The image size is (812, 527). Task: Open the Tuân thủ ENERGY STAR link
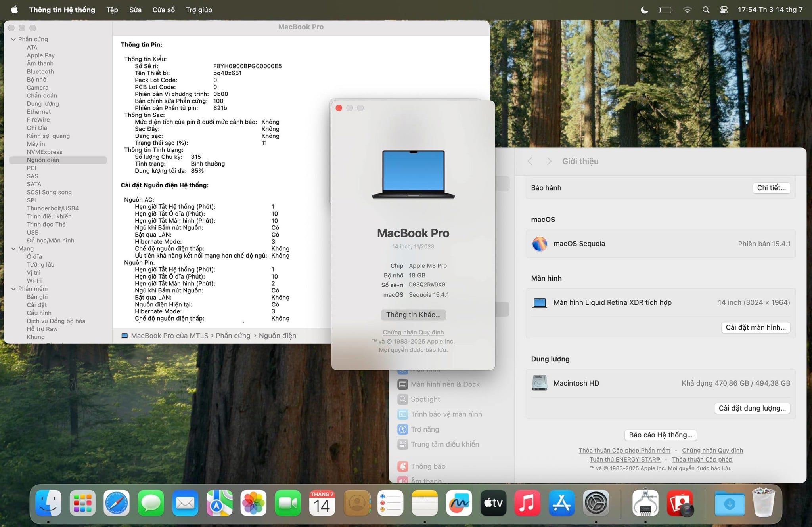(x=625, y=460)
